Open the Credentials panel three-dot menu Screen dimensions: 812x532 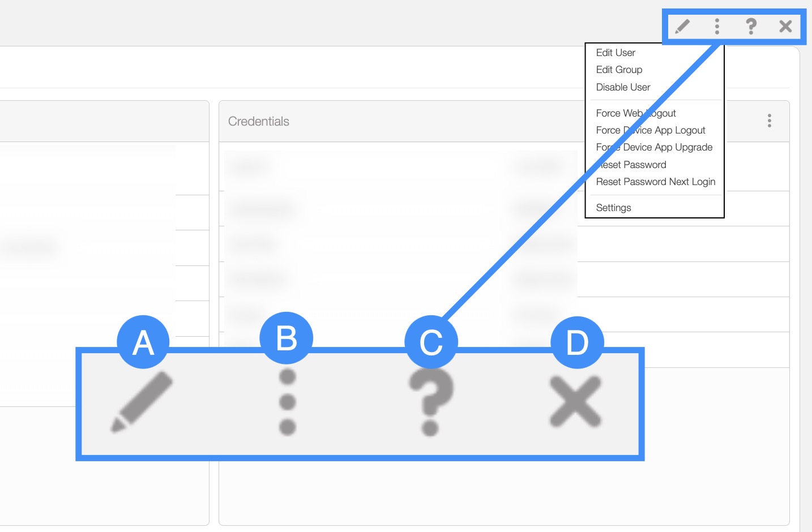click(x=769, y=121)
